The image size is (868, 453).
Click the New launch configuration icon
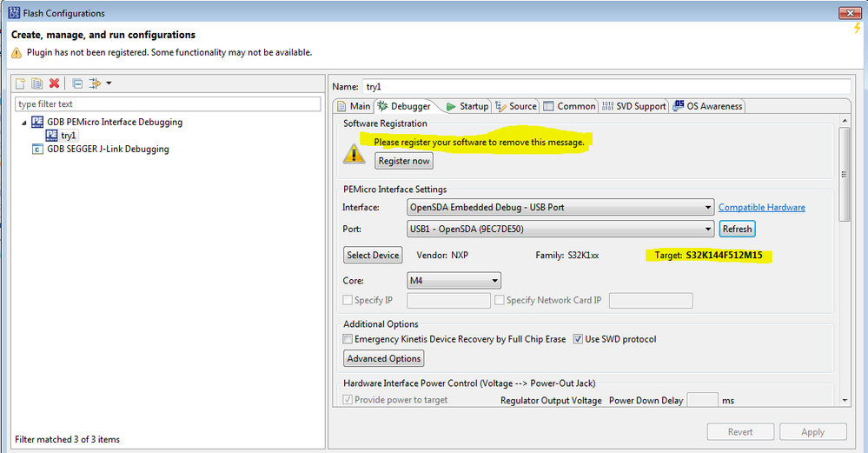click(x=21, y=83)
